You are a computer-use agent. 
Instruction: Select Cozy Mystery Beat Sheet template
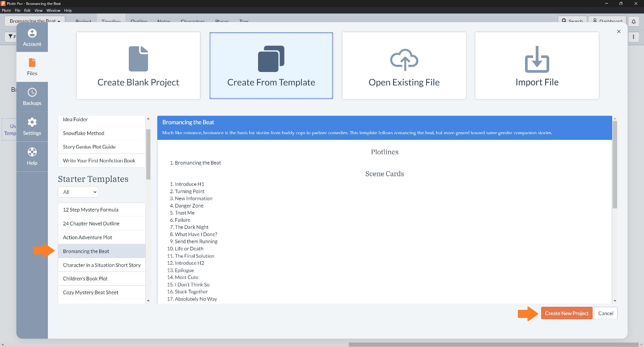102,292
